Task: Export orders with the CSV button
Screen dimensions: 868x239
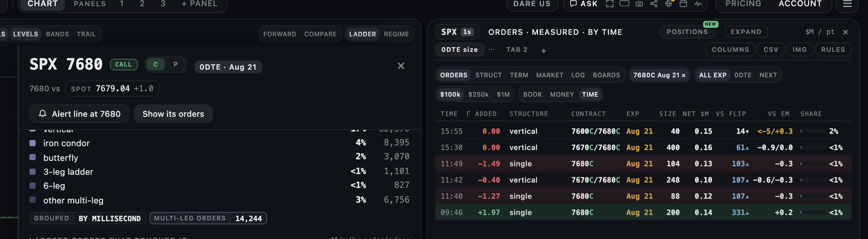Action: click(x=771, y=50)
